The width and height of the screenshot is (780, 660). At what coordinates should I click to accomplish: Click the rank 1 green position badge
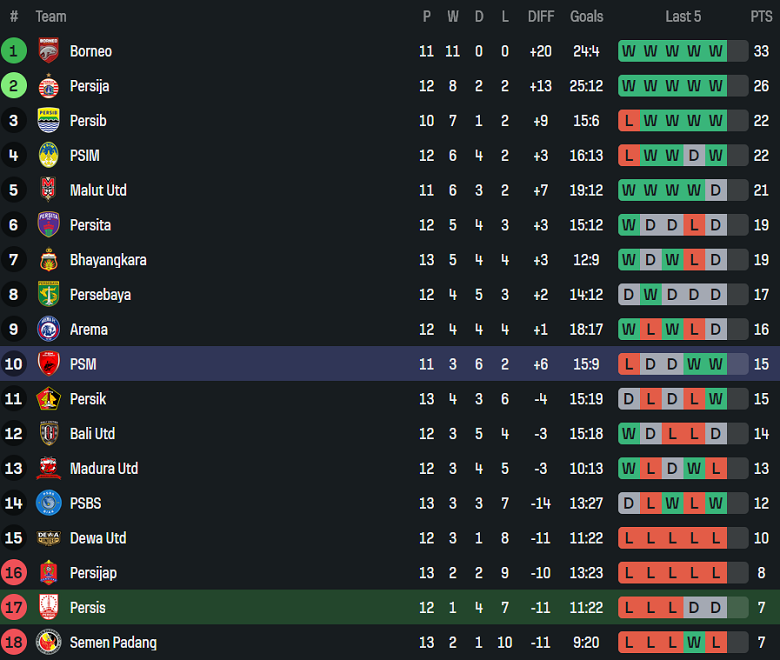14,51
